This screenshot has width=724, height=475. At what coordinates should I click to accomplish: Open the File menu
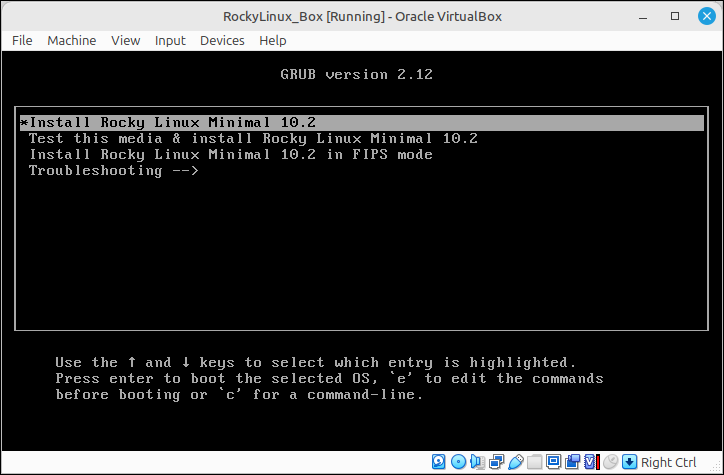[x=22, y=41]
